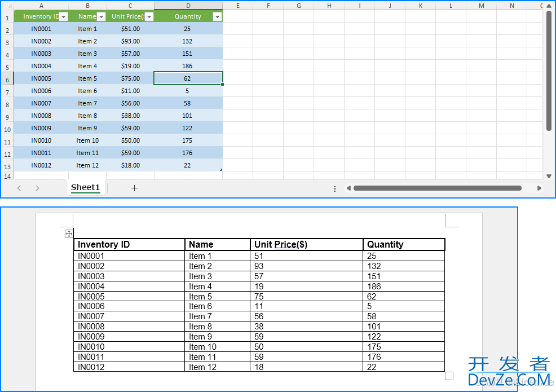This screenshot has height=392, width=556.
Task: Select spreadsheet cell $93.00
Action: coord(130,41)
